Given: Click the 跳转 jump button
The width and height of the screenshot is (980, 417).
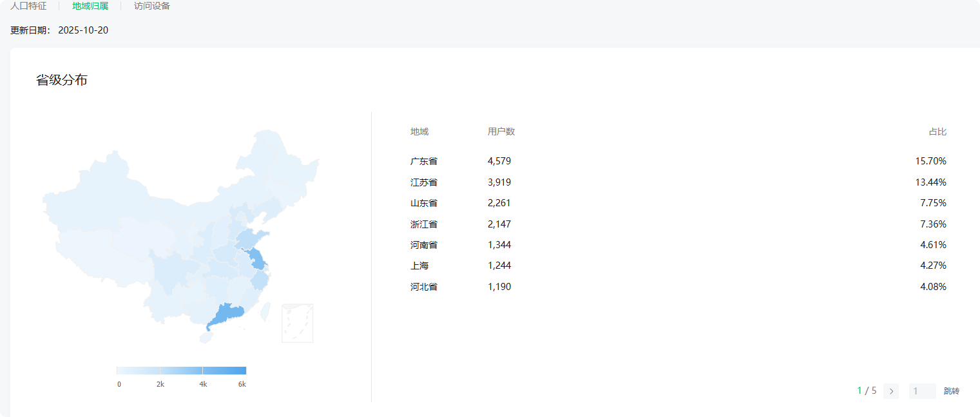Looking at the screenshot, I should coord(952,391).
